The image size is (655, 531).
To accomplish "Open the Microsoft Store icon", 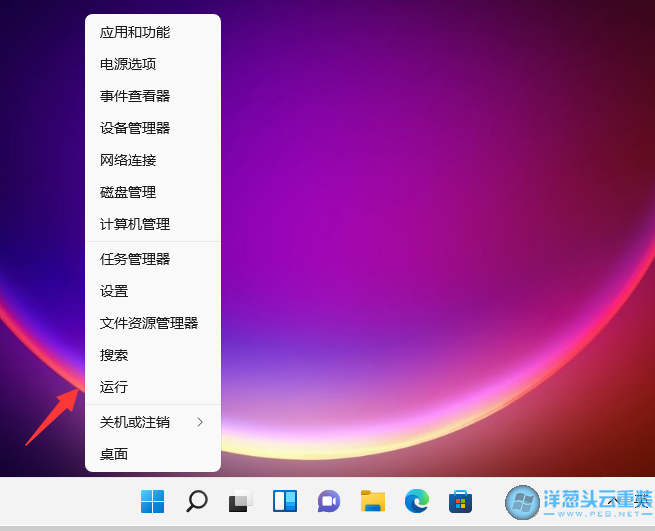I will pos(460,501).
